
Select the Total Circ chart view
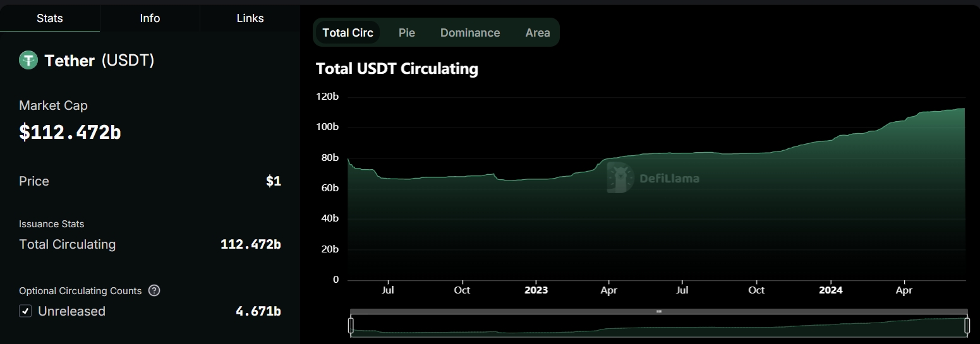click(x=348, y=33)
